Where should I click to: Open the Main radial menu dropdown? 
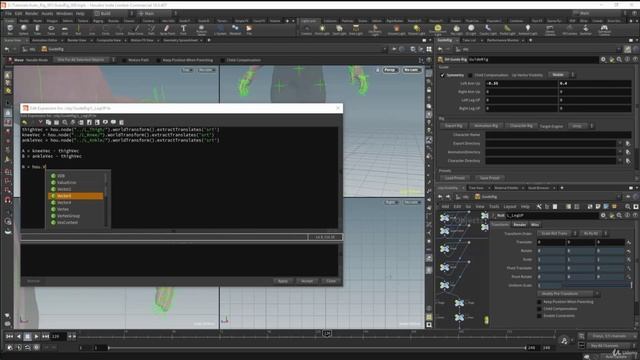pos(158,13)
